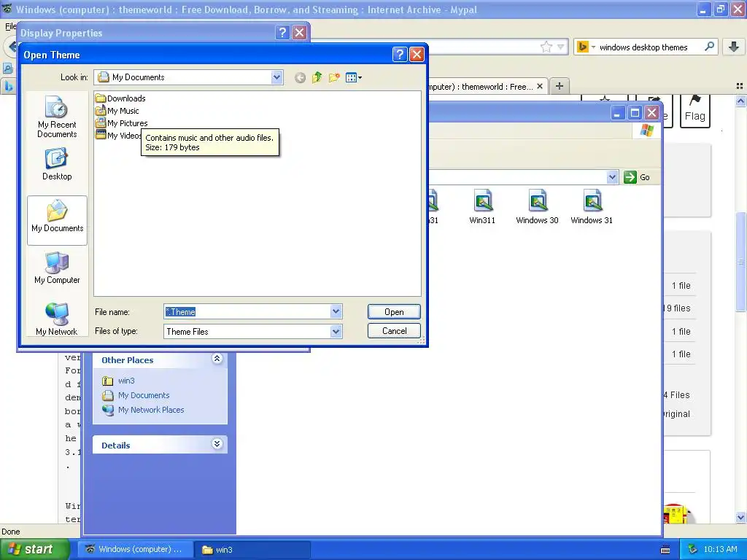Click the Help question mark in Open Theme

[399, 55]
